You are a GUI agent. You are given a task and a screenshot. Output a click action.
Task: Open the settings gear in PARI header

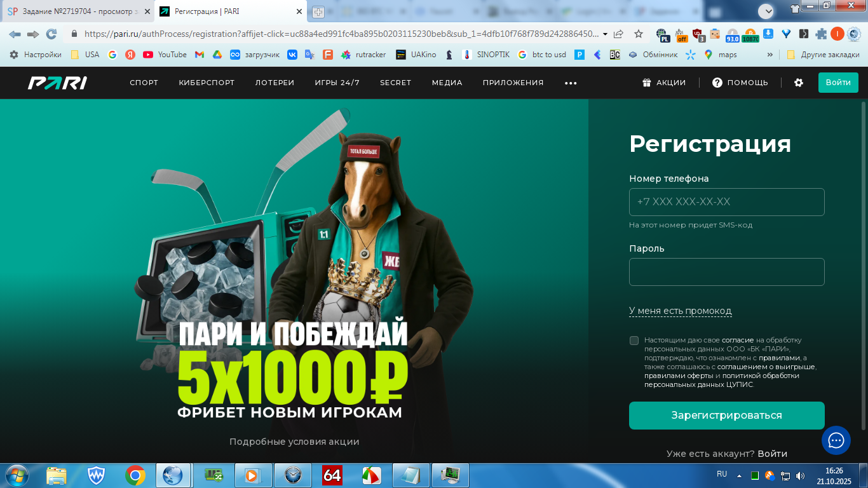799,83
